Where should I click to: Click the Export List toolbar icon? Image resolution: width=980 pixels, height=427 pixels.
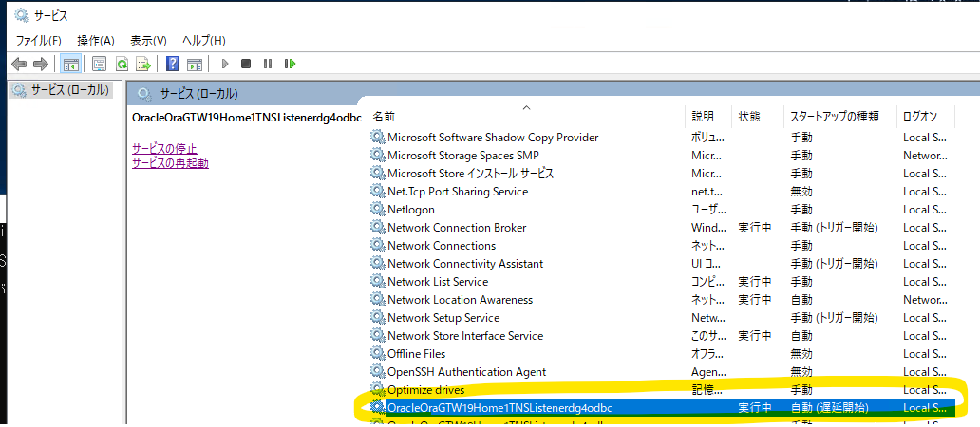144,64
